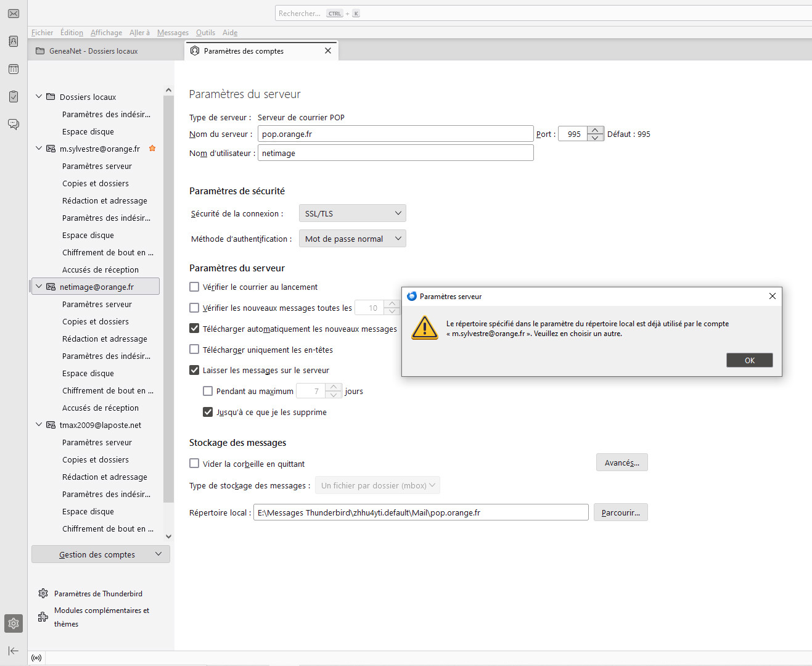Open the settings gear in spaces toolbar
This screenshot has height=666, width=812.
(x=14, y=623)
